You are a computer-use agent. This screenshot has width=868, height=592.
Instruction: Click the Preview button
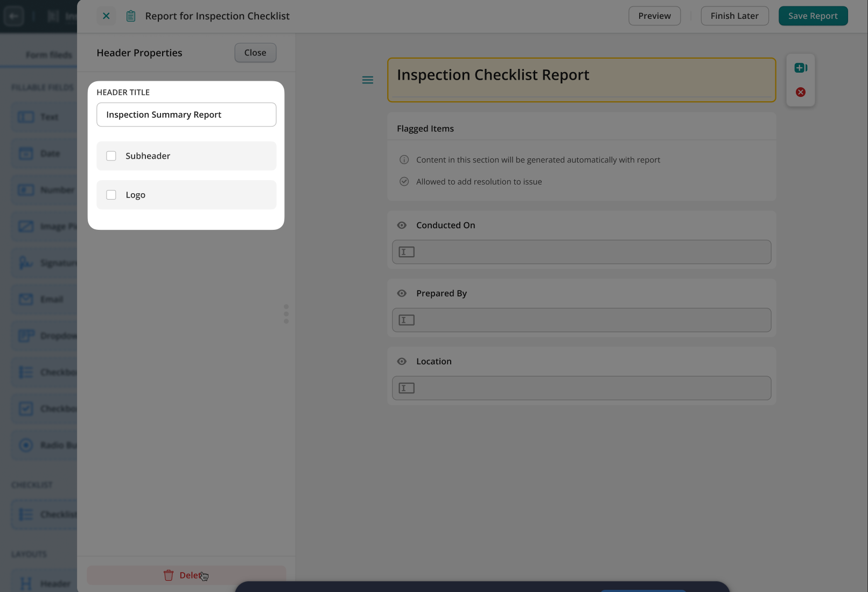click(654, 16)
